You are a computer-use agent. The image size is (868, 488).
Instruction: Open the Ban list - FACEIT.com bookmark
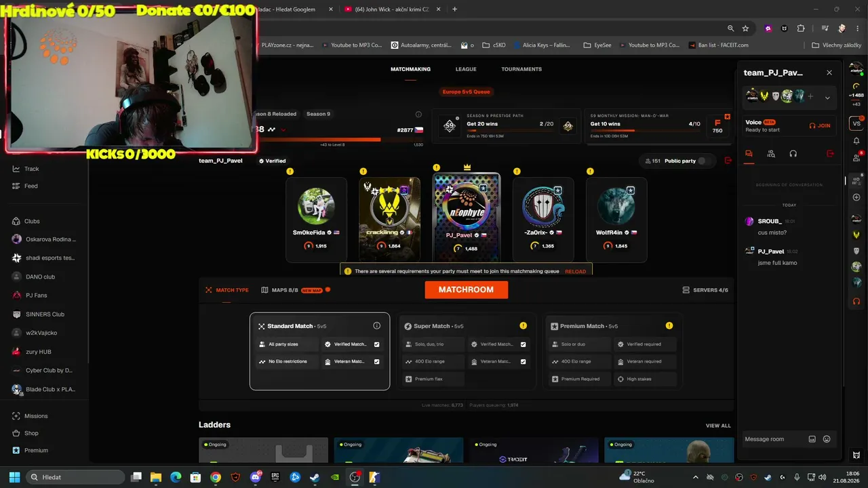click(718, 45)
